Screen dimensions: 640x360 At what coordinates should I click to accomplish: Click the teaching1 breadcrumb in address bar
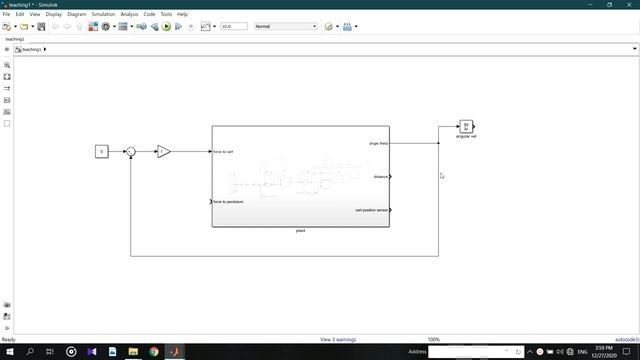(31, 49)
